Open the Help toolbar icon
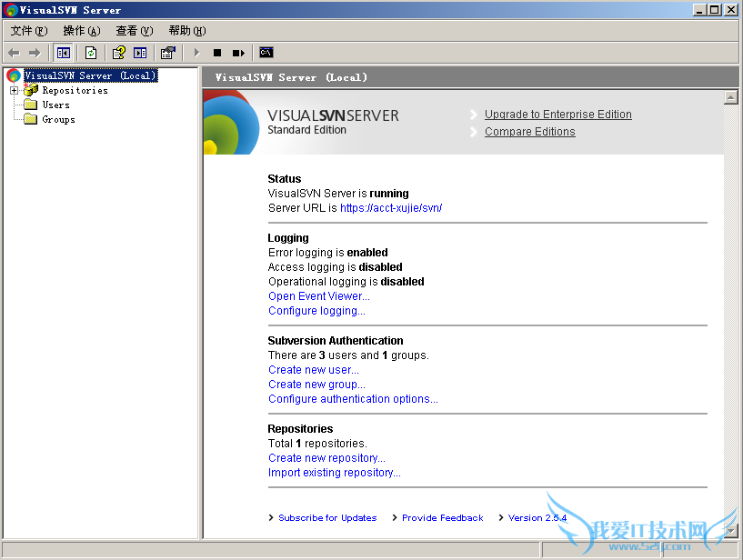Screen dimensions: 743x560 coord(119,53)
